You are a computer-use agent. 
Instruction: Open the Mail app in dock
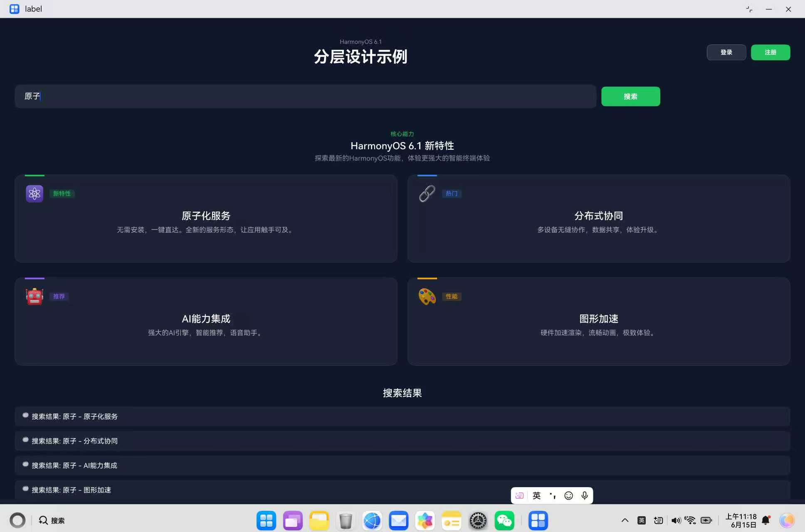tap(399, 520)
